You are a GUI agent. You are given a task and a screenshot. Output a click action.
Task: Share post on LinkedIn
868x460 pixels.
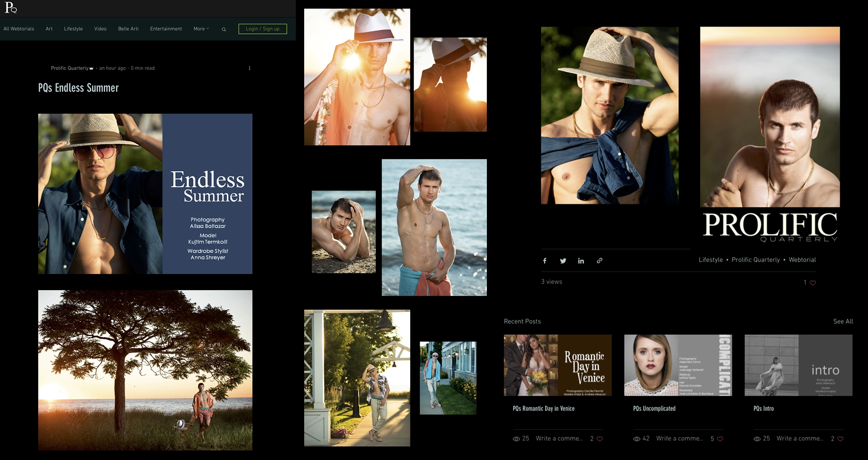pyautogui.click(x=581, y=261)
